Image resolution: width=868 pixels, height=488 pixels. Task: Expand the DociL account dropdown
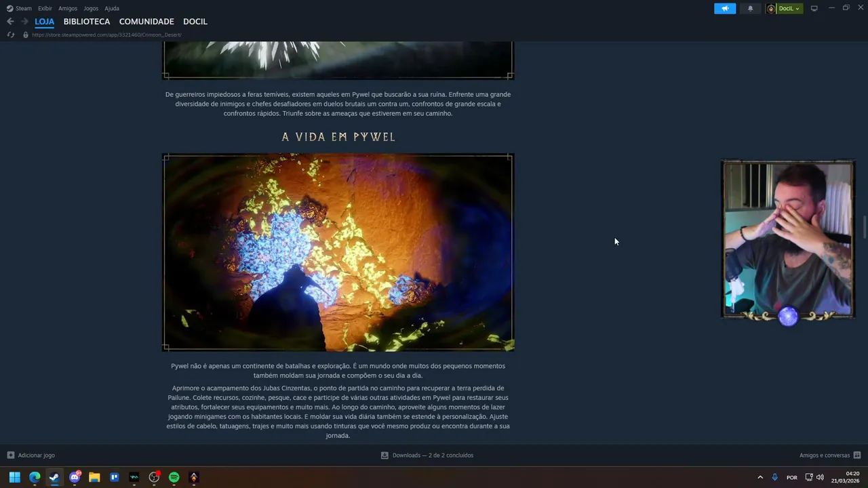[x=789, y=9]
